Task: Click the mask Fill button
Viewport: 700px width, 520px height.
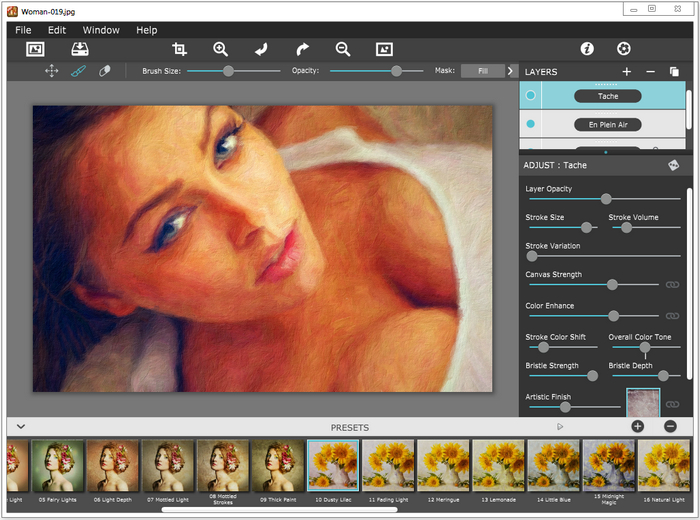Action: coord(483,71)
